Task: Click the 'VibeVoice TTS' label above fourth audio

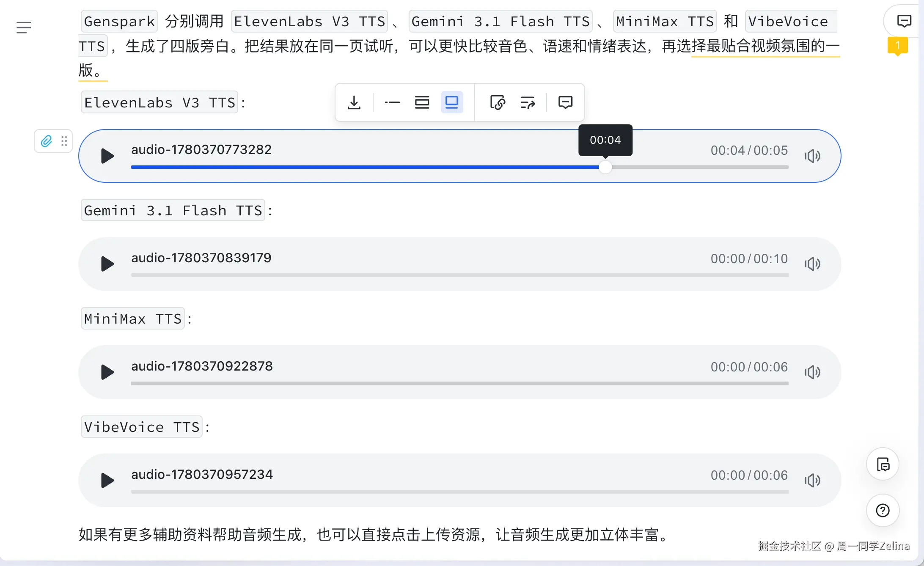Action: coord(142,427)
